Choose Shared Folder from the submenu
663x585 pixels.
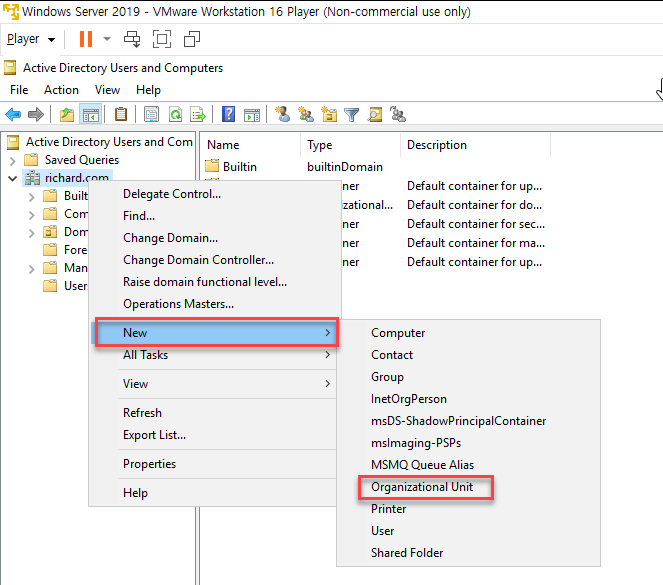coord(468,552)
